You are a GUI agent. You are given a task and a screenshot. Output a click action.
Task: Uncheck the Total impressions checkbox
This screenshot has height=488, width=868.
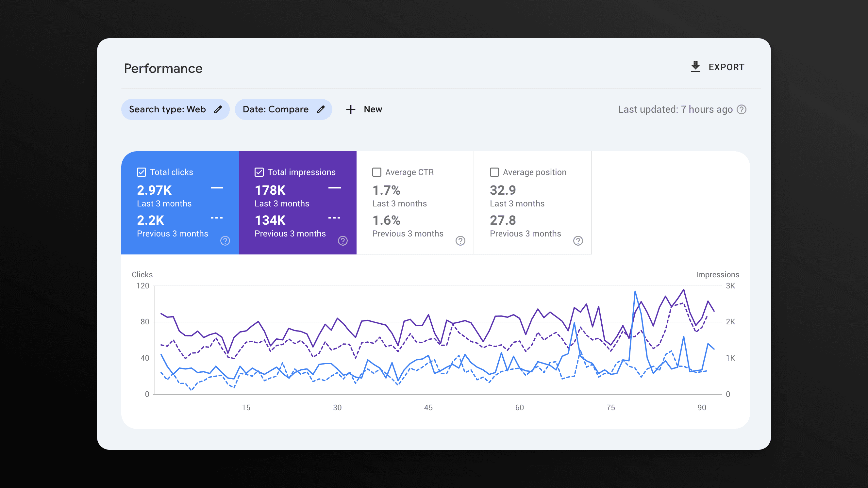pyautogui.click(x=259, y=172)
